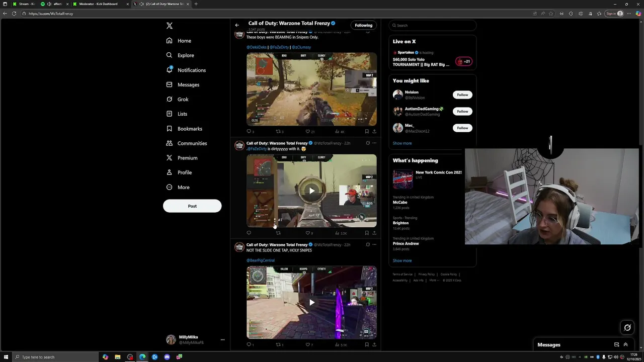Open the Spartakus live broadcast card

coord(432,58)
